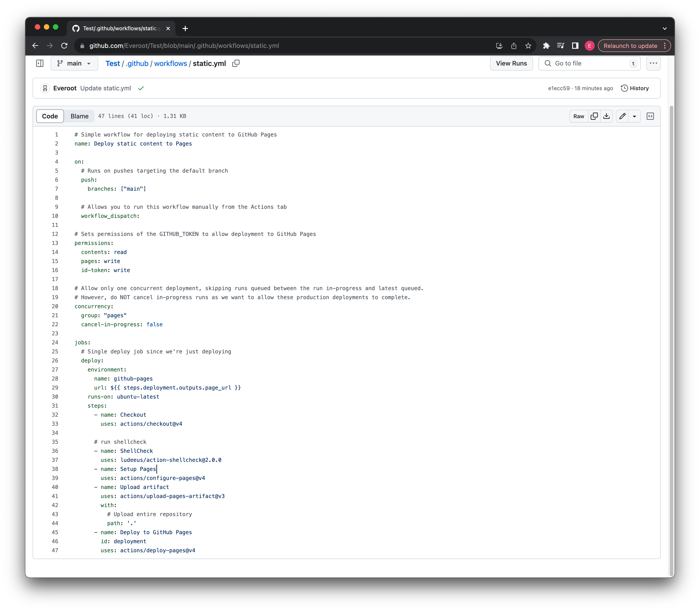Open the main branch dropdown
Screen dimensions: 700x611
pos(74,63)
